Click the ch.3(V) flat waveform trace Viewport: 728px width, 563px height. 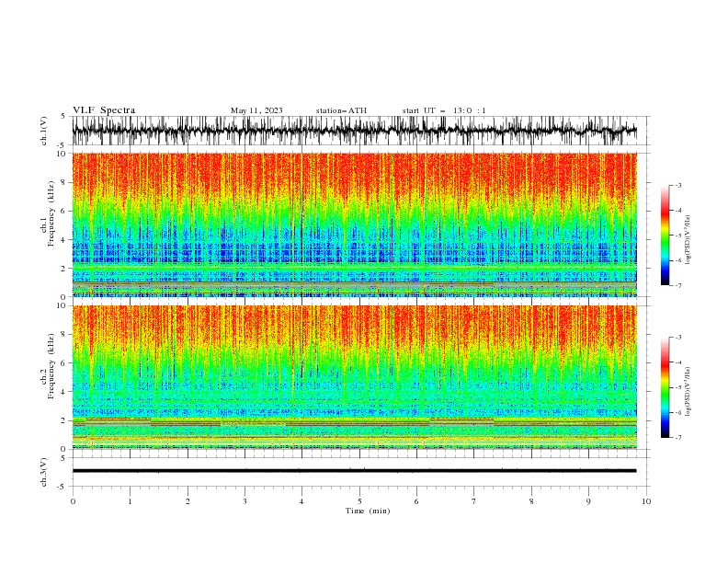[x=354, y=471]
